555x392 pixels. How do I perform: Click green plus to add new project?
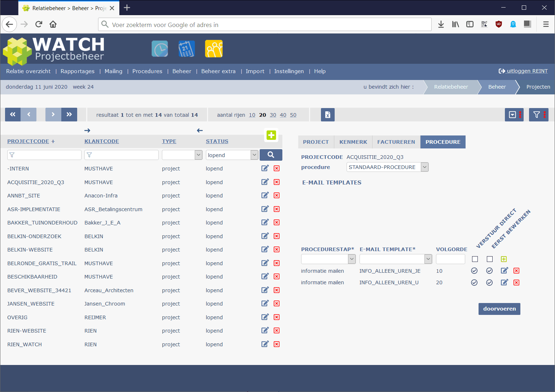pyautogui.click(x=271, y=135)
